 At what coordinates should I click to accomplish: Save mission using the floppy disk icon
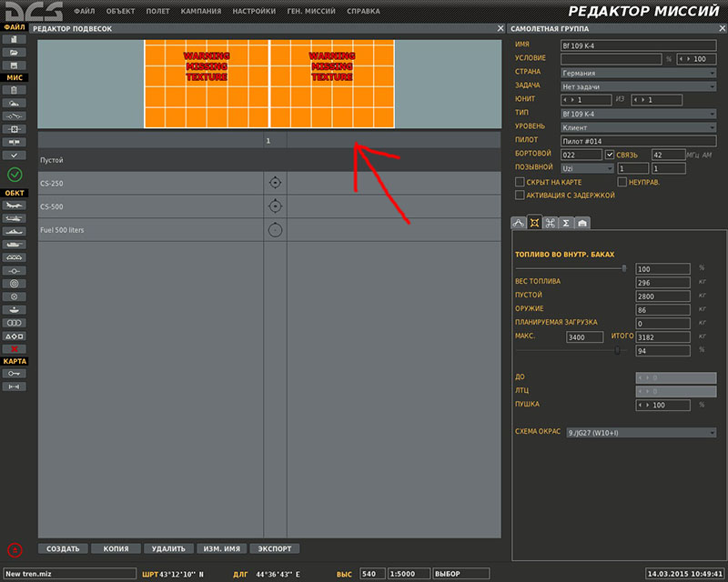pyautogui.click(x=14, y=65)
